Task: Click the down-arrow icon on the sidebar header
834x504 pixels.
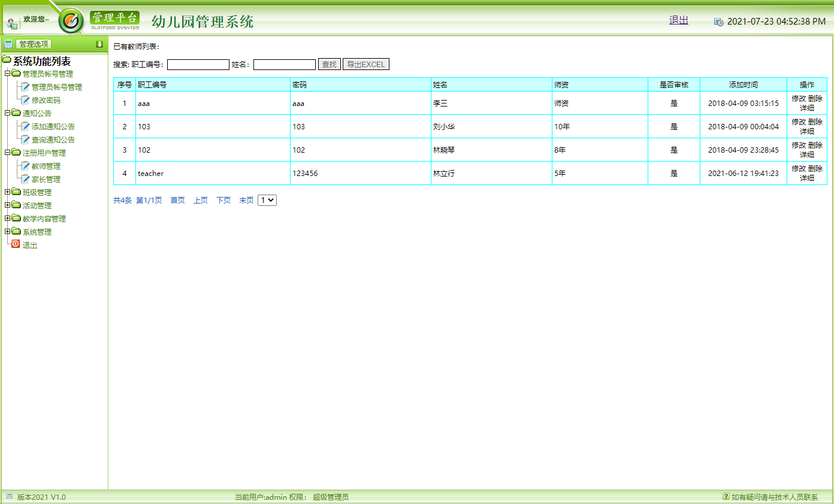Action: tap(100, 43)
